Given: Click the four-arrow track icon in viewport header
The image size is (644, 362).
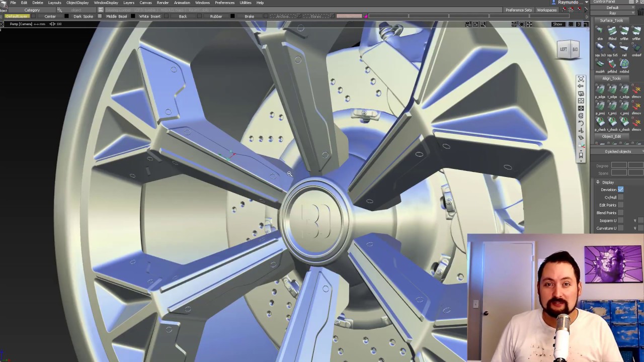Looking at the screenshot, I should point(529,24).
